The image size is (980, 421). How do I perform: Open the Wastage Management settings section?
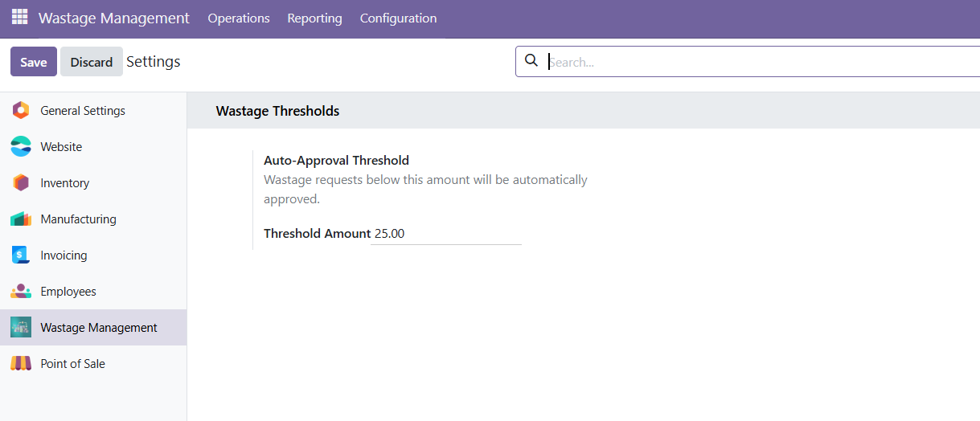(98, 328)
